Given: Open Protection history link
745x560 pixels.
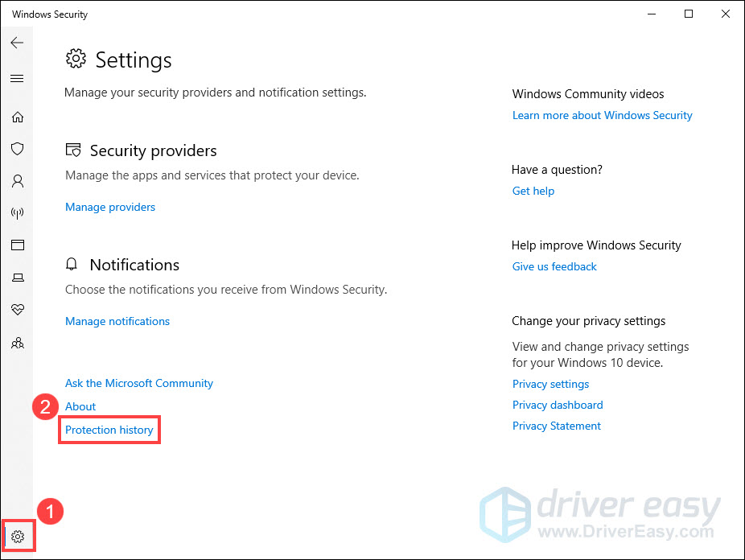Looking at the screenshot, I should click(109, 430).
